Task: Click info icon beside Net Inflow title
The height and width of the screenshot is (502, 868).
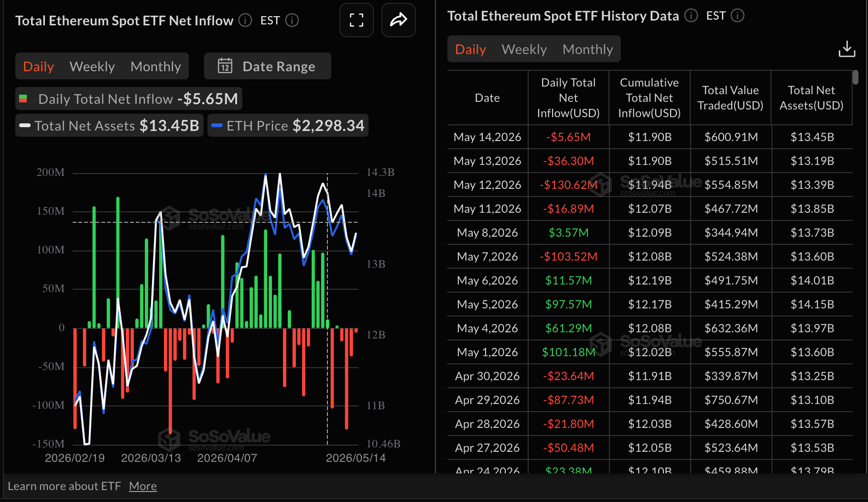Action: pyautogui.click(x=245, y=20)
